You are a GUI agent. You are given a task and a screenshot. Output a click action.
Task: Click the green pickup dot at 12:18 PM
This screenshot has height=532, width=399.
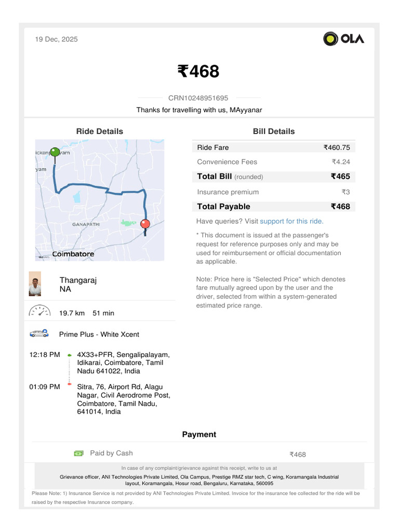click(69, 355)
